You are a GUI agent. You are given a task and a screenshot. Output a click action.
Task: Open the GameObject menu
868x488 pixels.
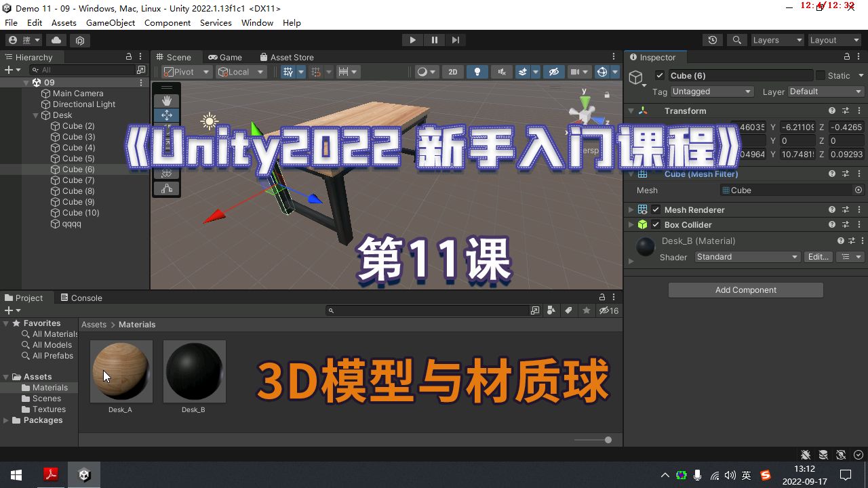tap(111, 22)
